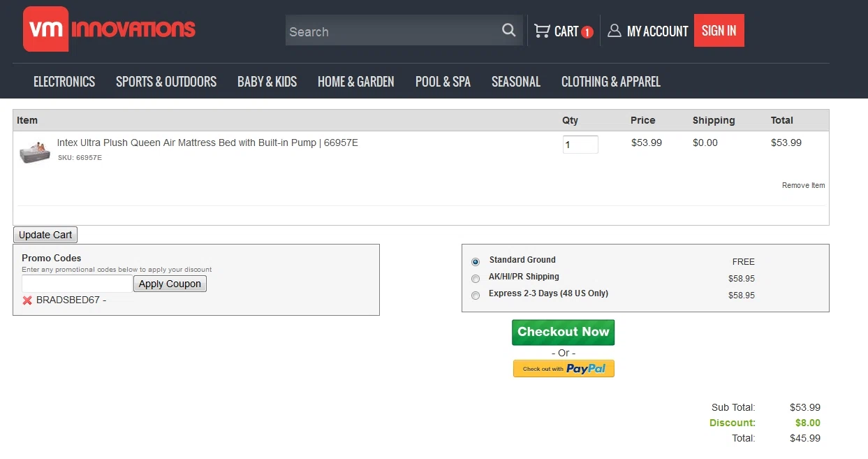Click the item's $0.00 shipping cell
Image resolution: width=868 pixels, height=459 pixels.
click(x=705, y=143)
